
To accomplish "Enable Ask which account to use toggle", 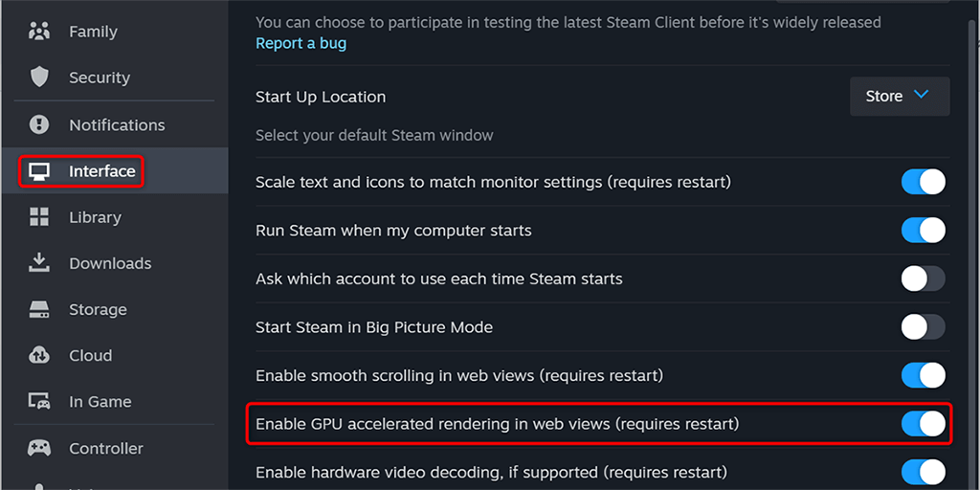I will click(923, 279).
